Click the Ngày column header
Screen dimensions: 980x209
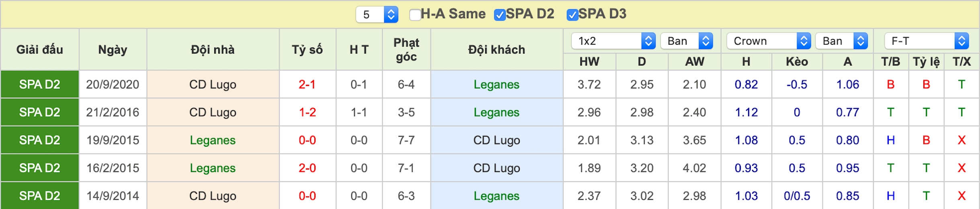113,49
